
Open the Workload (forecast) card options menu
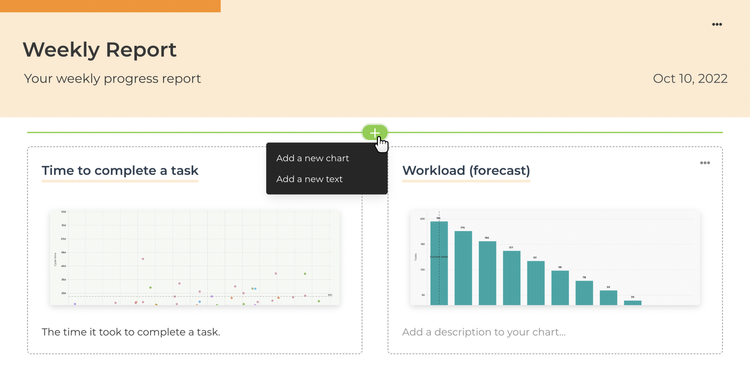[x=705, y=163]
